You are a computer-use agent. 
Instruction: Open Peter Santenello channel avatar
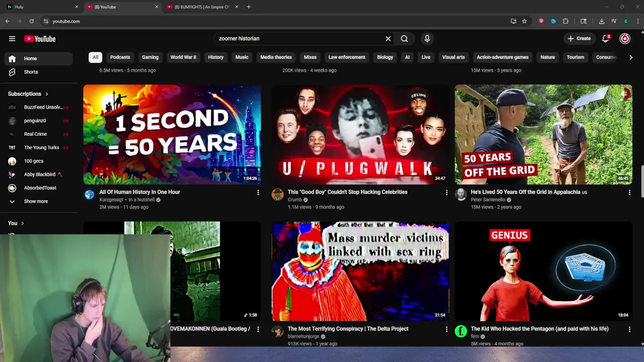pyautogui.click(x=461, y=195)
